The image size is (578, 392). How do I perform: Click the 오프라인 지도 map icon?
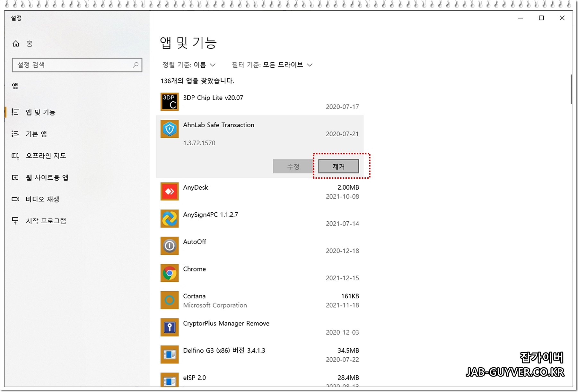click(15, 156)
